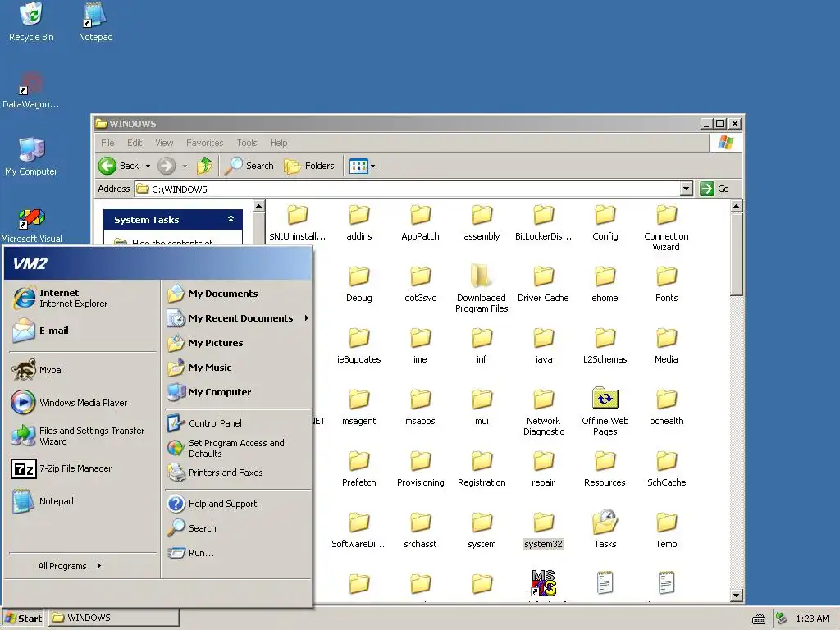This screenshot has height=630, width=840.
Task: Click the C:\WINDOWS address field
Action: [x=407, y=189]
